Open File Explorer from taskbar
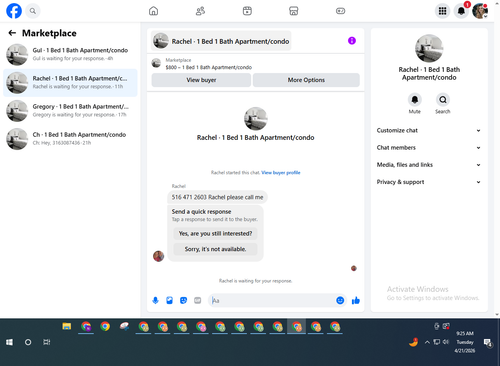The width and height of the screenshot is (500, 366). click(x=67, y=327)
